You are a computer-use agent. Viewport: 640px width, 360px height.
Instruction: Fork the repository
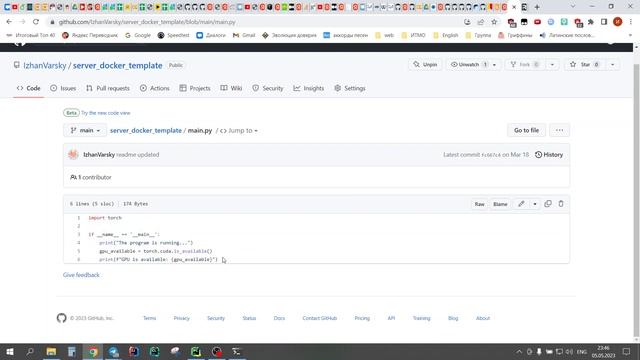coord(525,64)
